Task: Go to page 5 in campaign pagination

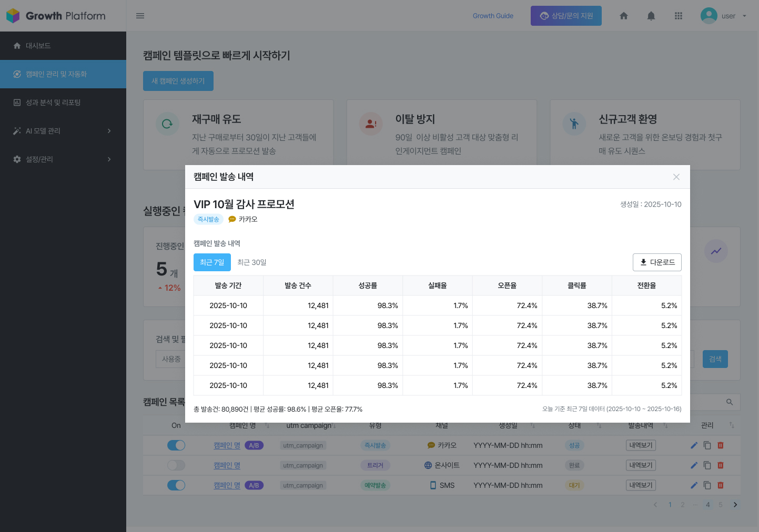Action: (721, 504)
